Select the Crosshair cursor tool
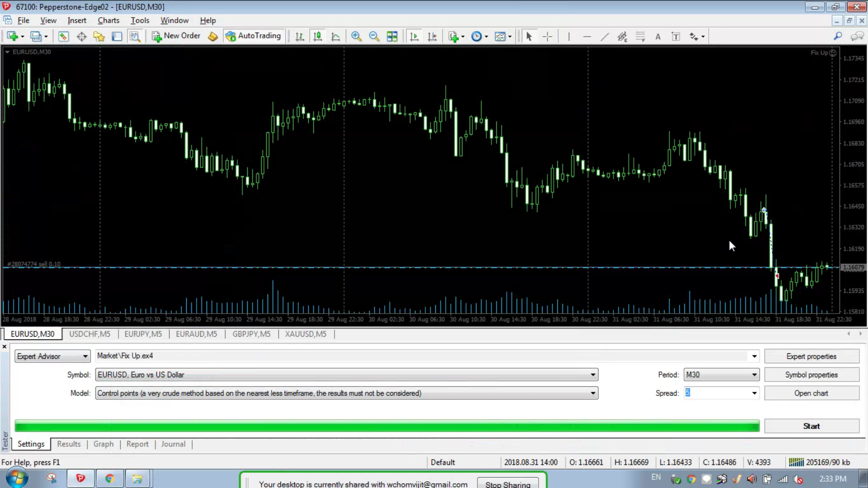This screenshot has height=488, width=868. (x=547, y=37)
